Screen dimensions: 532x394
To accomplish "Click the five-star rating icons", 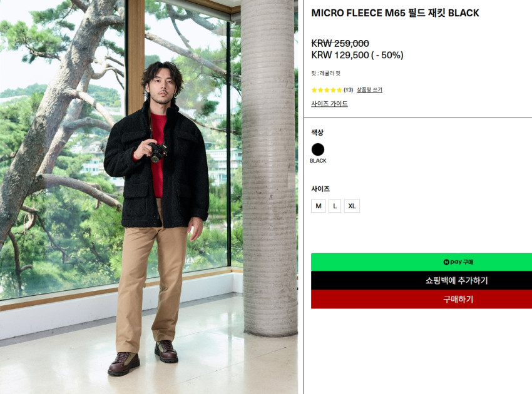I will 327,90.
